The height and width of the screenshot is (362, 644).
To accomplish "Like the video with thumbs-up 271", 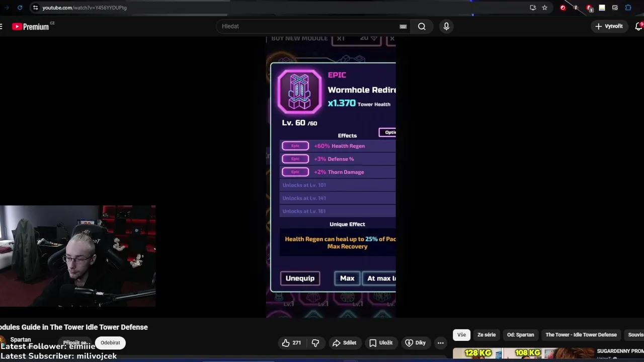I will coord(291,343).
